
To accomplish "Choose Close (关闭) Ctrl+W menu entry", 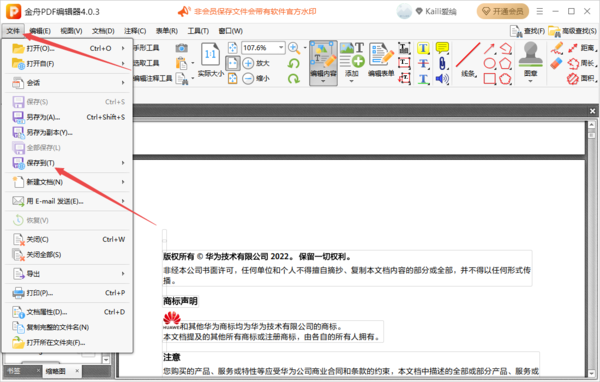I will [68, 239].
